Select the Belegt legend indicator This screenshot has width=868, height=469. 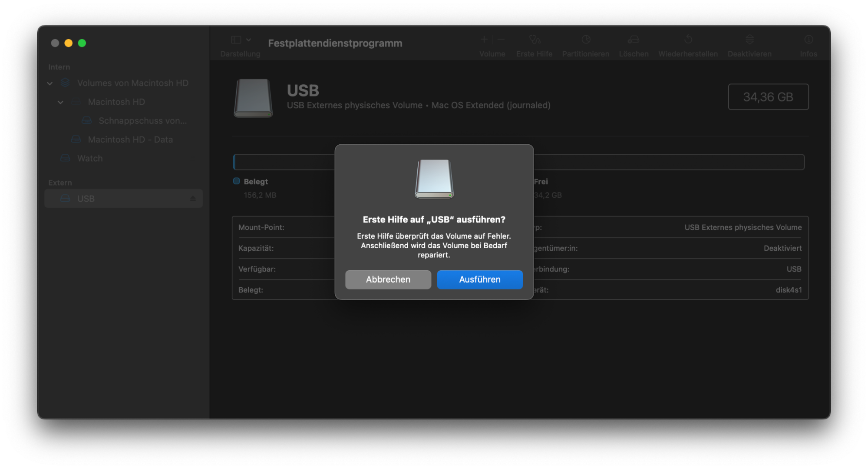point(237,181)
